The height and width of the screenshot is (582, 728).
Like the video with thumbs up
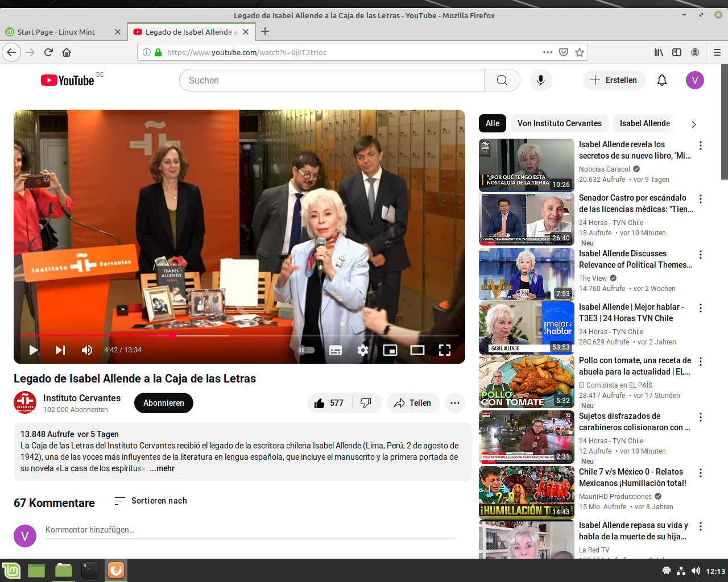tap(329, 403)
